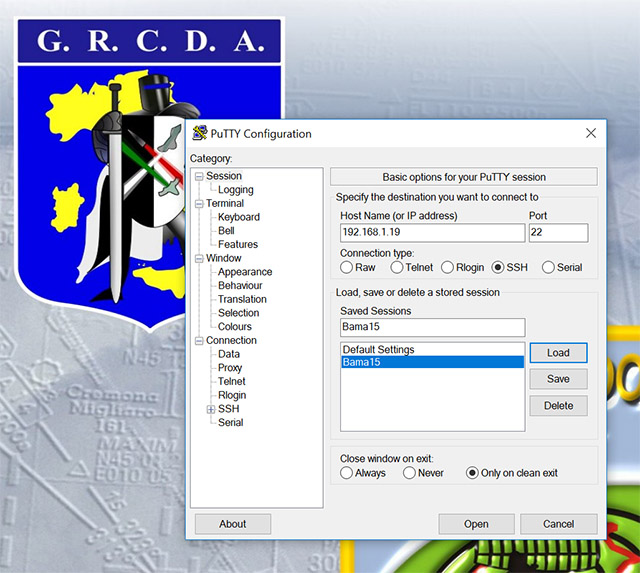Collapse the Terminal tree node
The width and height of the screenshot is (640, 573).
199,204
